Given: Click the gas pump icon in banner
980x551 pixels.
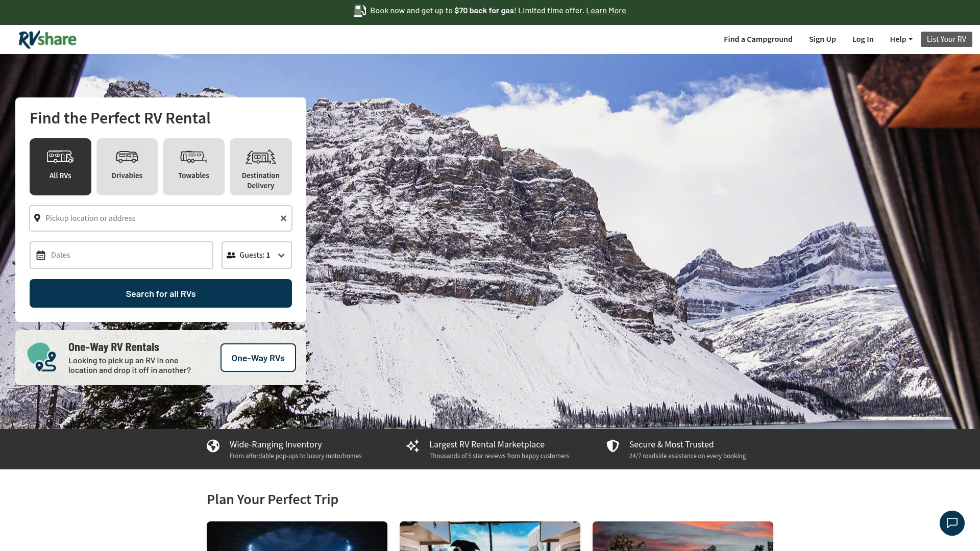Looking at the screenshot, I should point(358,10).
